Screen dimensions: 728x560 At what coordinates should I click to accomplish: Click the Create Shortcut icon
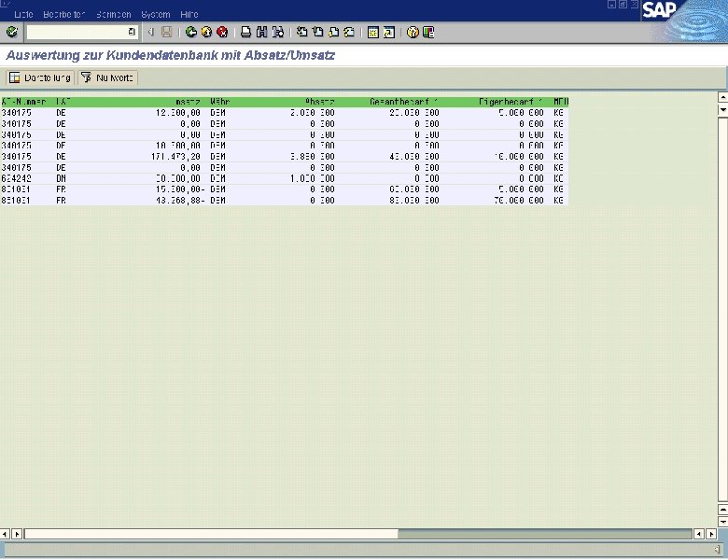pyautogui.click(x=389, y=32)
